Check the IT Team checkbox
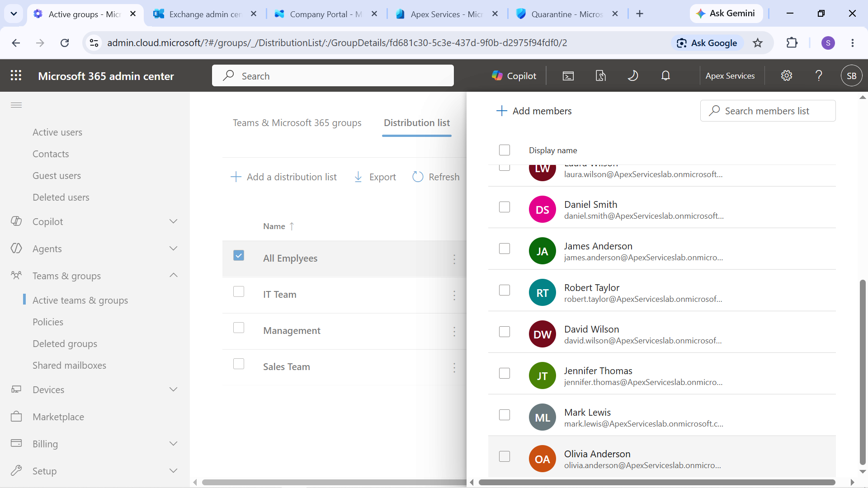Screen dimensions: 868x488 pyautogui.click(x=239, y=291)
